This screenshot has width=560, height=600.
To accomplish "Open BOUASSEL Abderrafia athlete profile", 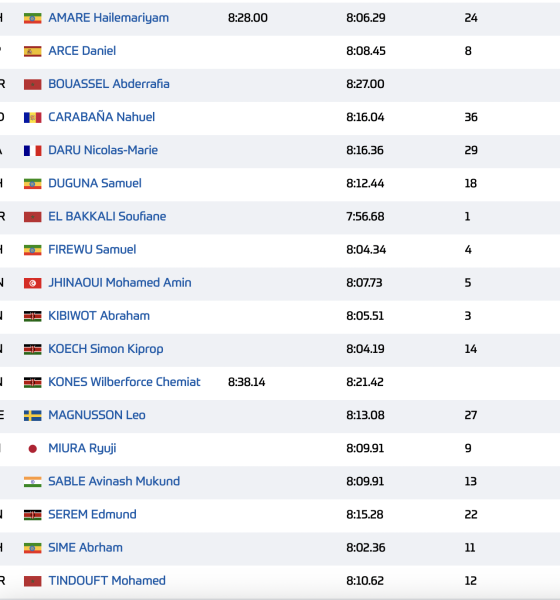I will [109, 84].
